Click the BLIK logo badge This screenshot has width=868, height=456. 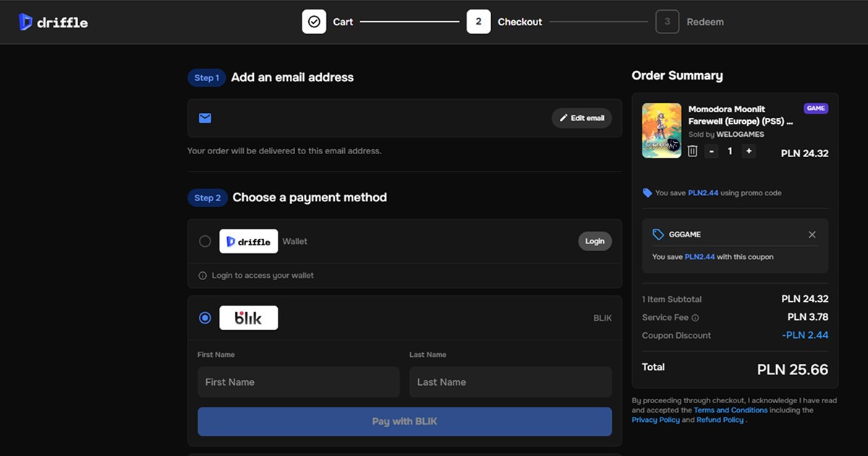[249, 318]
